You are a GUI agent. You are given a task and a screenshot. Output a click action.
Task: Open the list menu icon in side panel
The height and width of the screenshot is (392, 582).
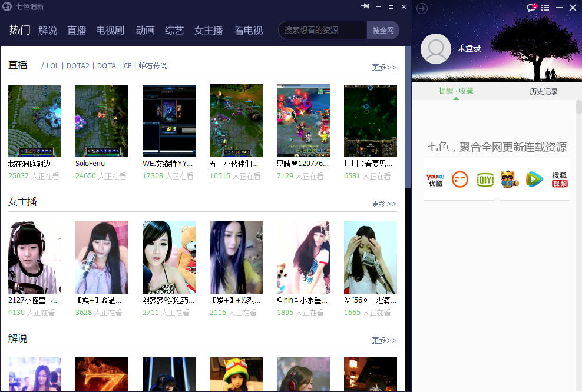pyautogui.click(x=545, y=8)
